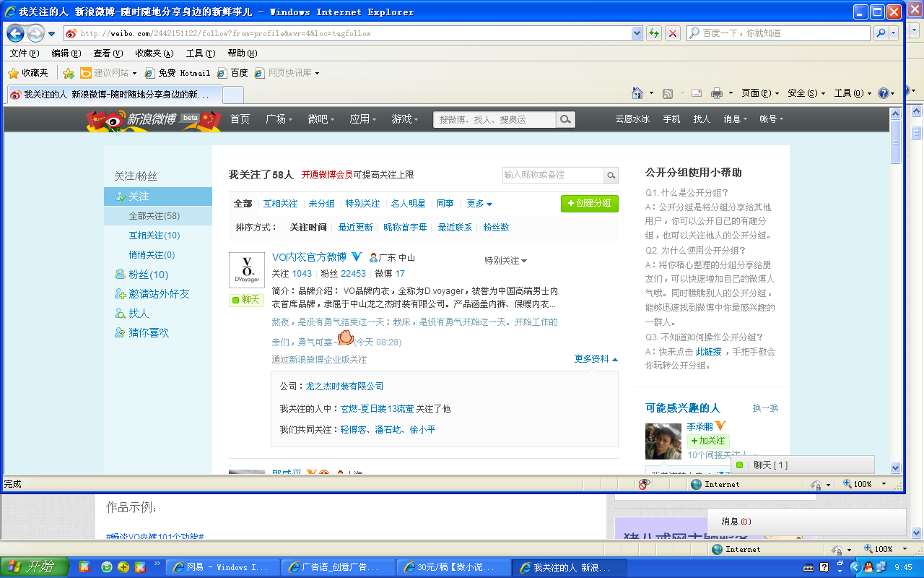Click the Weibo 搜微博、找人 search field
924x578 pixels.
coord(495,120)
